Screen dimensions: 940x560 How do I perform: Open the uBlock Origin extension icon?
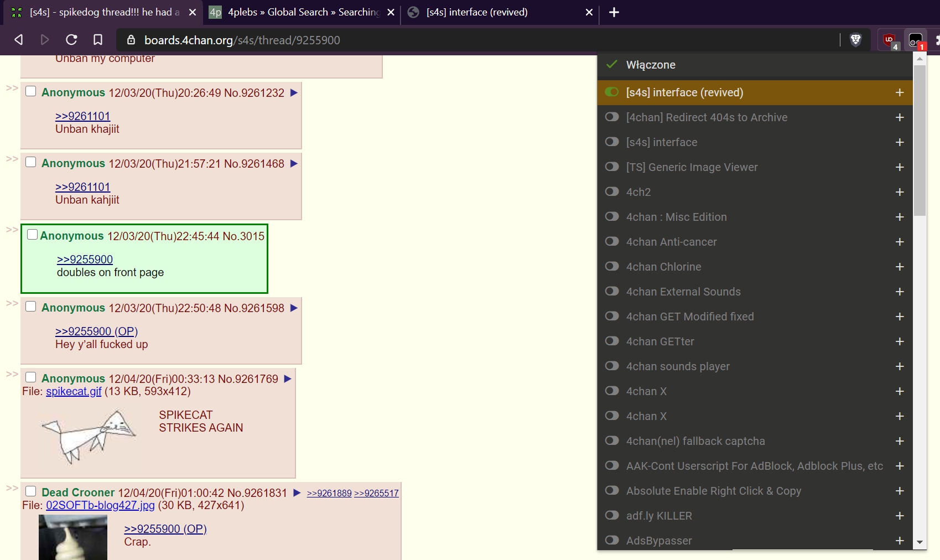(890, 40)
